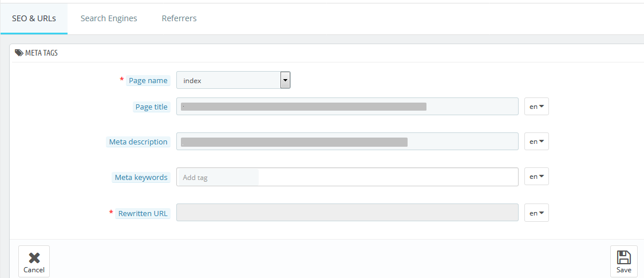The image size is (644, 278).
Task: Click the Rewritten URL label
Action: [143, 213]
